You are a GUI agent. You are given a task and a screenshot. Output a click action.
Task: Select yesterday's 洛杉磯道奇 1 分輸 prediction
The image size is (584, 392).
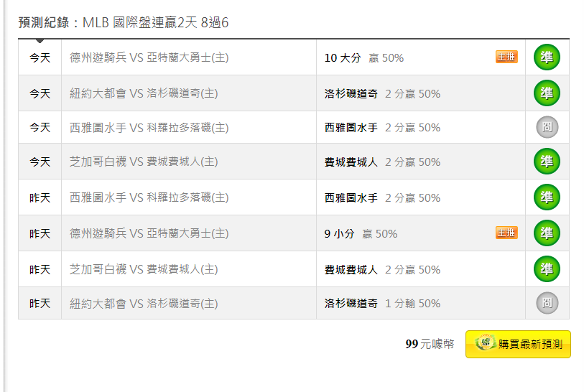[382, 304]
